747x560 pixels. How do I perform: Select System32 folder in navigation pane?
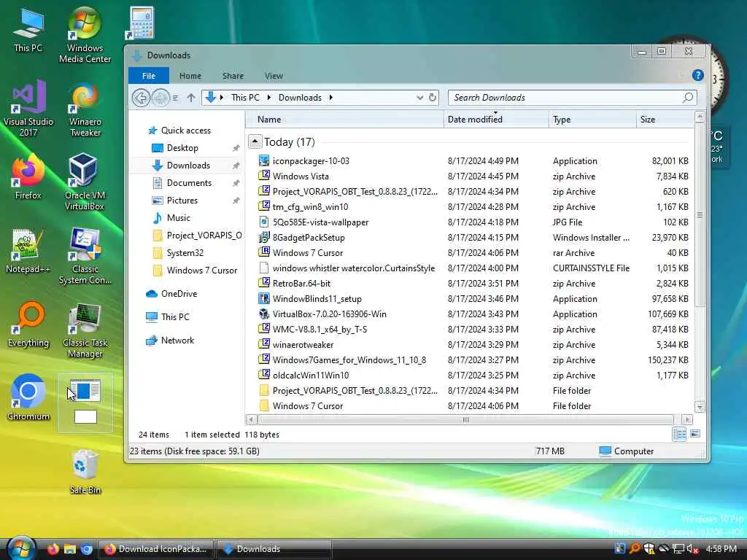[178, 253]
